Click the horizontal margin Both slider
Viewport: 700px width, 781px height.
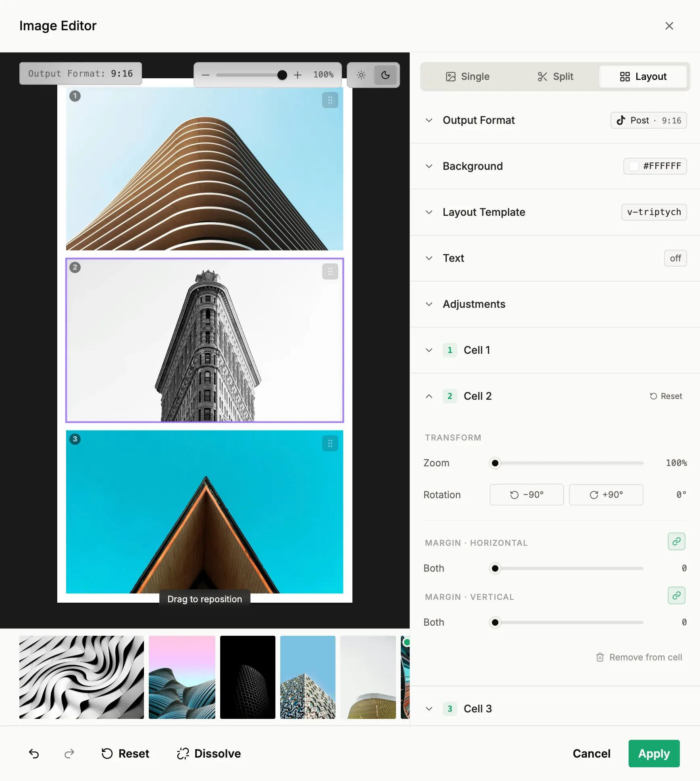coord(566,568)
